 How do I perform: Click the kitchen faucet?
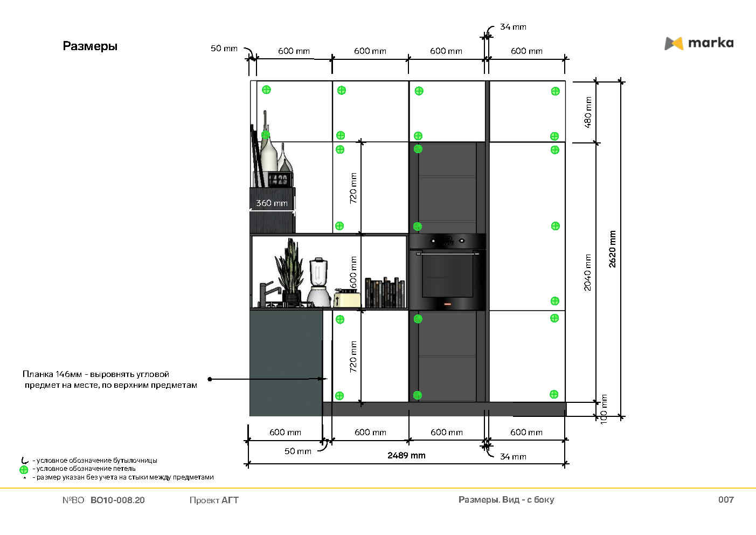click(x=266, y=294)
